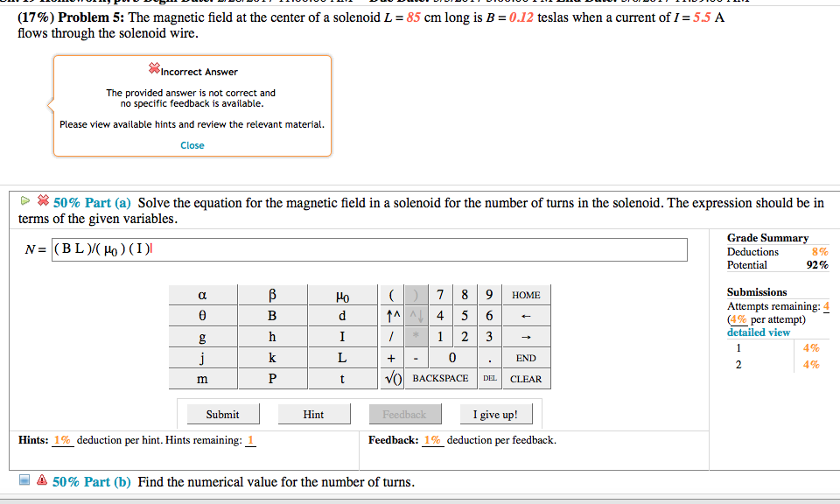Insert variable P from keypad

point(272,379)
